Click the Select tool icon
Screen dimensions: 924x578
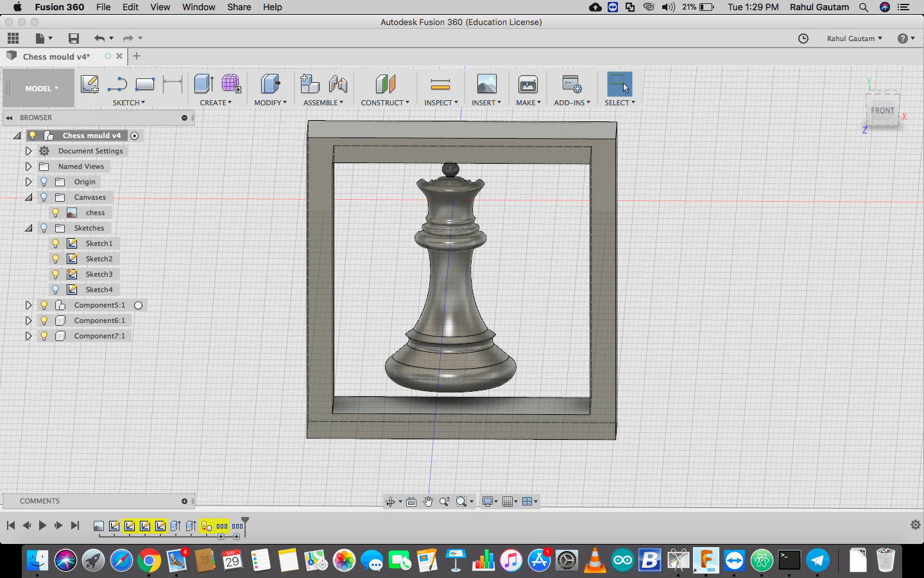[619, 84]
